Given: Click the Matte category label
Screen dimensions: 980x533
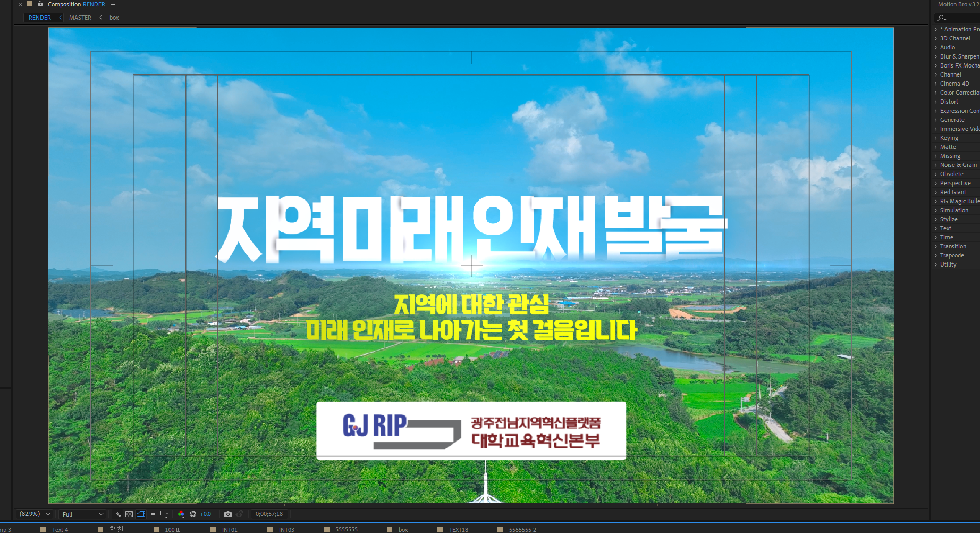Looking at the screenshot, I should [948, 147].
